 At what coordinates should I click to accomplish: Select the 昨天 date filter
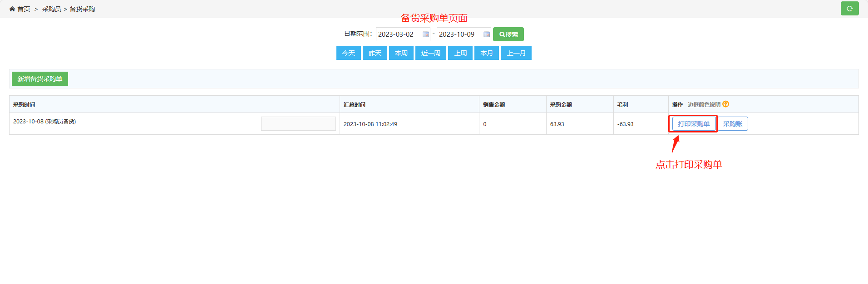pos(375,53)
